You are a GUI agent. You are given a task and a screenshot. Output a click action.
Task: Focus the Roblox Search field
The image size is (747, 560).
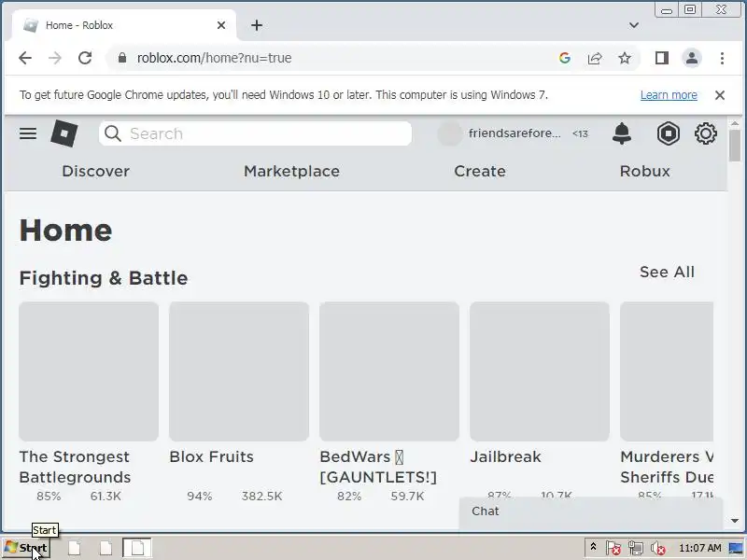point(255,133)
